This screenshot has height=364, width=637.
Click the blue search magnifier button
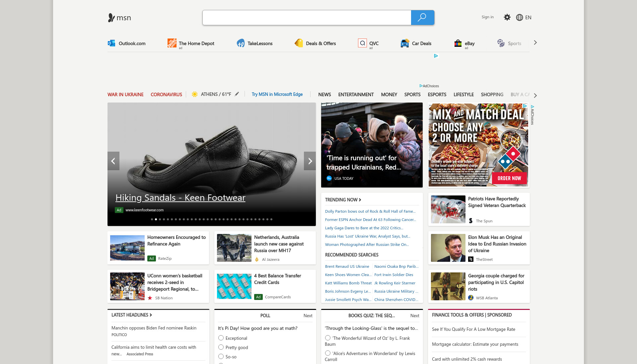coord(422,18)
